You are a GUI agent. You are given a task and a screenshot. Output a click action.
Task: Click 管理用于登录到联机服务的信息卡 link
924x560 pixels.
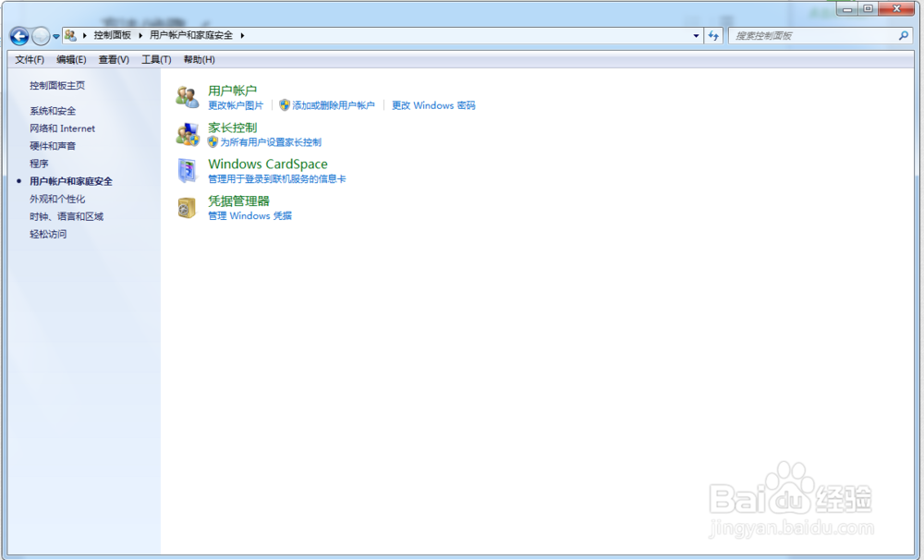point(277,179)
